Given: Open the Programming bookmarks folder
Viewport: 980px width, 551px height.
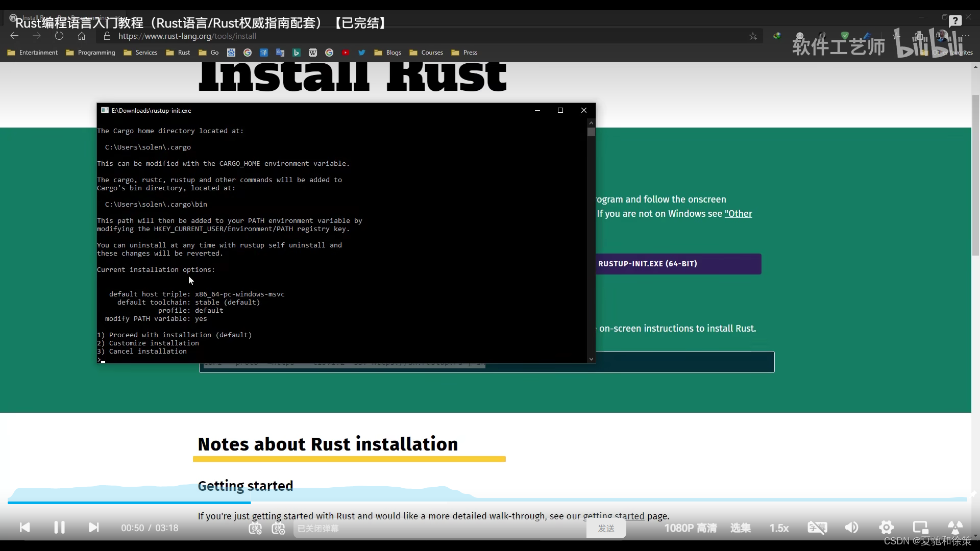Looking at the screenshot, I should click(91, 53).
